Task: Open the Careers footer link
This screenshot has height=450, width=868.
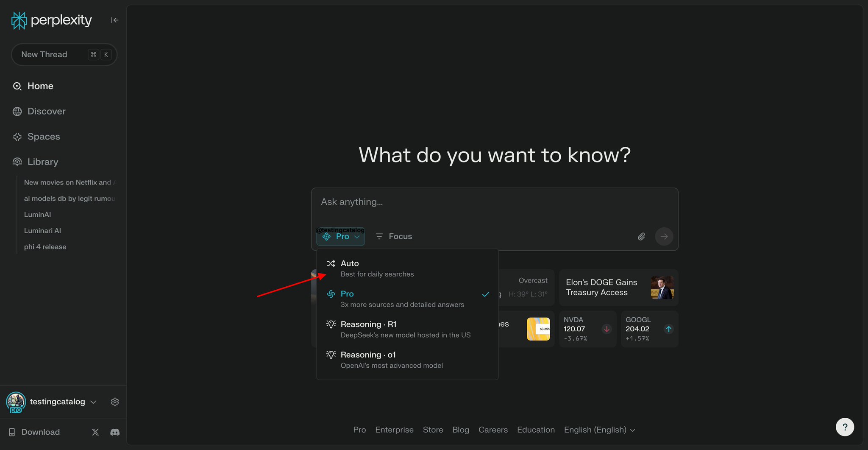Action: (493, 430)
